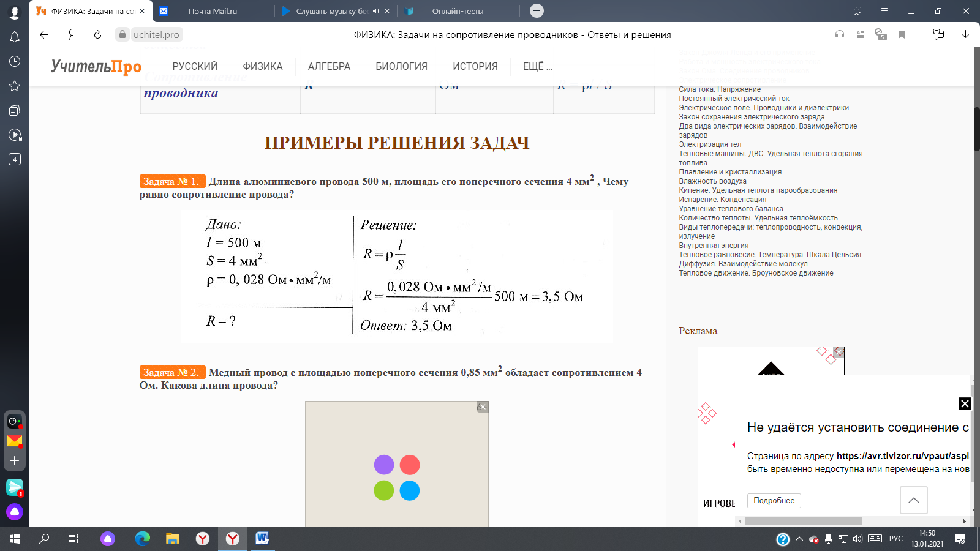The width and height of the screenshot is (980, 551).
Task: Open bookmarks star icon in sidebar
Action: (15, 86)
